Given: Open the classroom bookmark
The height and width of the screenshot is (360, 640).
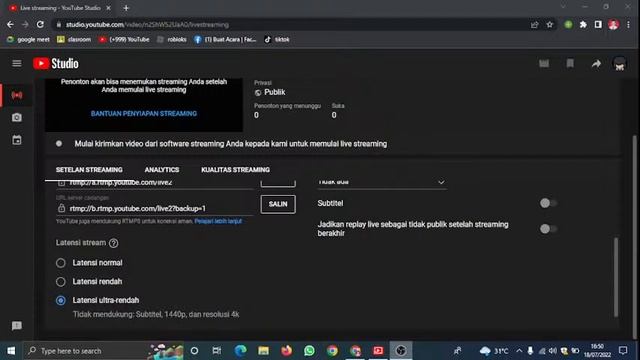Looking at the screenshot, I should 74,40.
